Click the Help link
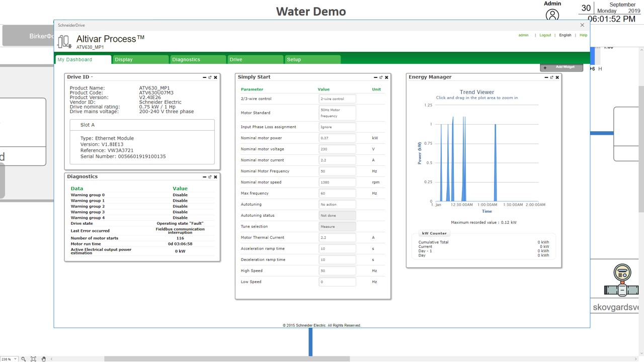The width and height of the screenshot is (644, 362). (x=583, y=35)
